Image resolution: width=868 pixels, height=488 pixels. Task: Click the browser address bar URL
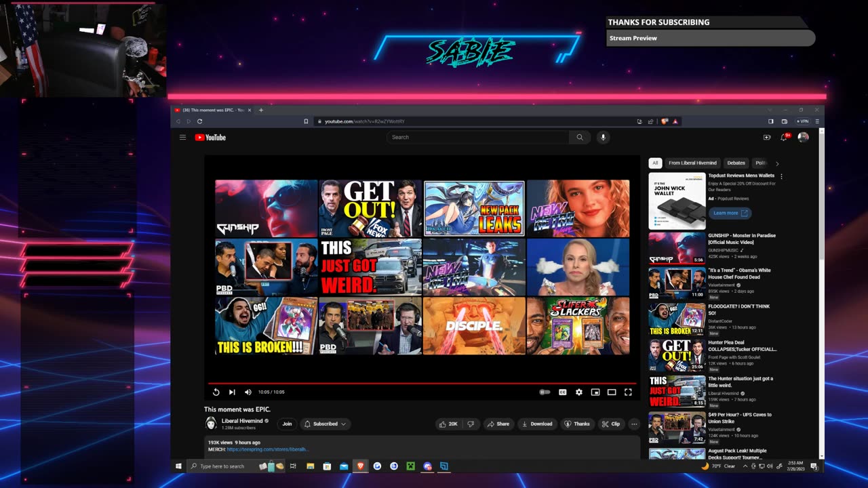(365, 121)
